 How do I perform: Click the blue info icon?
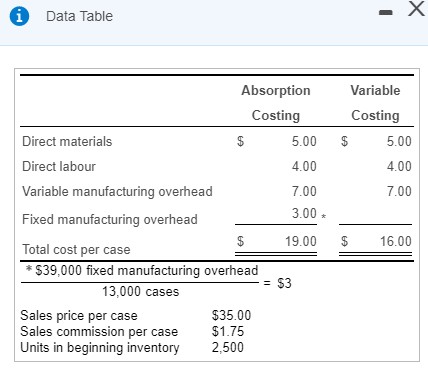[19, 16]
